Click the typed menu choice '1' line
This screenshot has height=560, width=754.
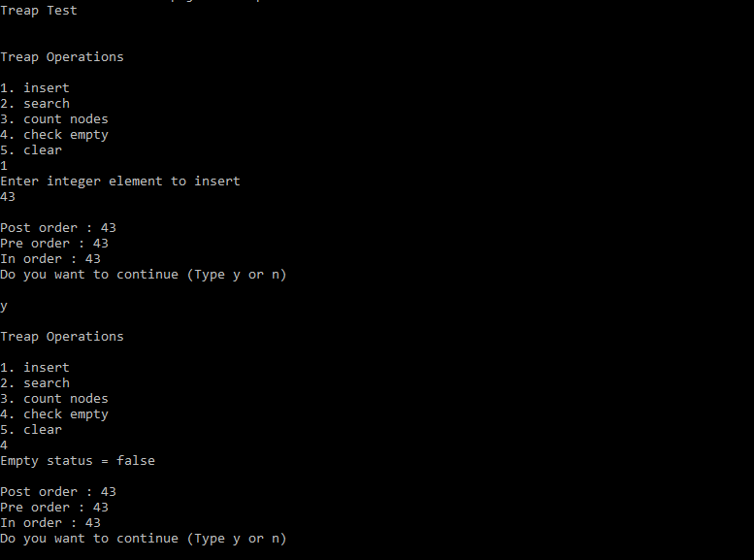tap(4, 166)
